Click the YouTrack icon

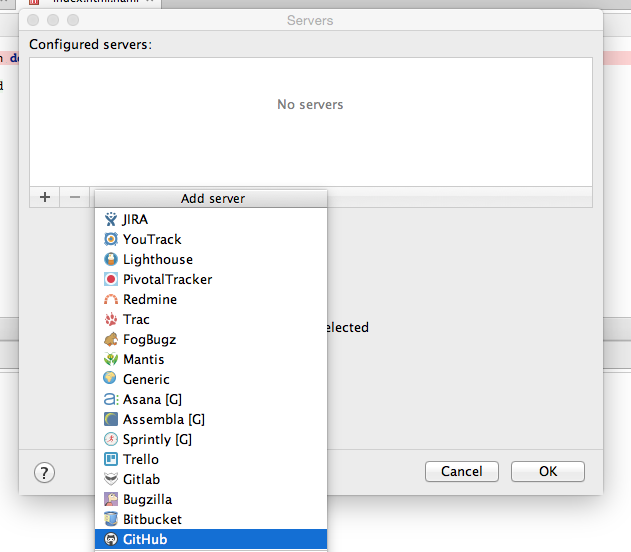(x=111, y=239)
